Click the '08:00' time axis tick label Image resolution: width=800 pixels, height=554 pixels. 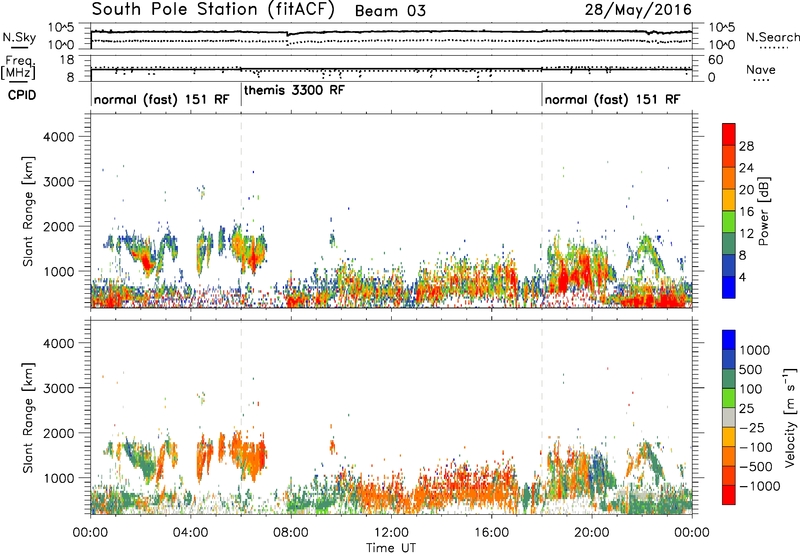click(291, 533)
